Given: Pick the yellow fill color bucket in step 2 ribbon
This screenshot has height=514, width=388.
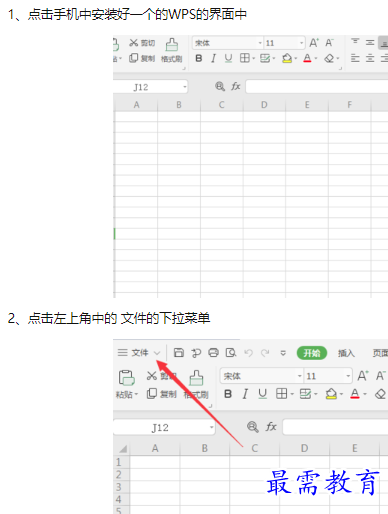Looking at the screenshot, I should click(x=331, y=394).
